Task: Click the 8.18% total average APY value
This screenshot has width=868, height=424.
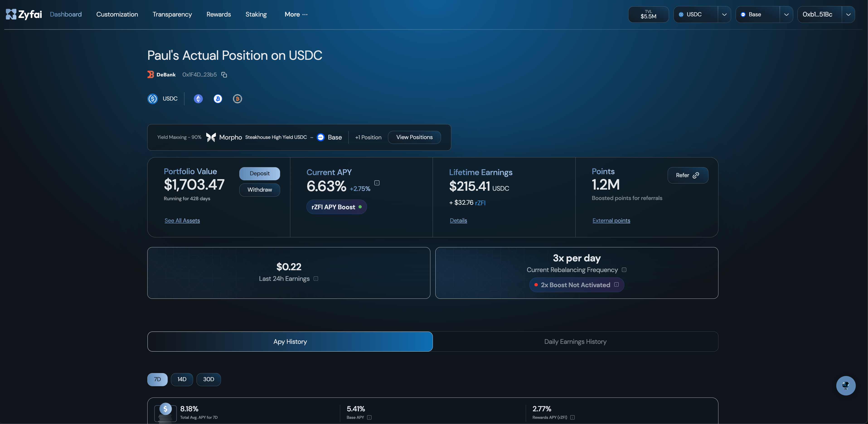Action: (x=189, y=409)
